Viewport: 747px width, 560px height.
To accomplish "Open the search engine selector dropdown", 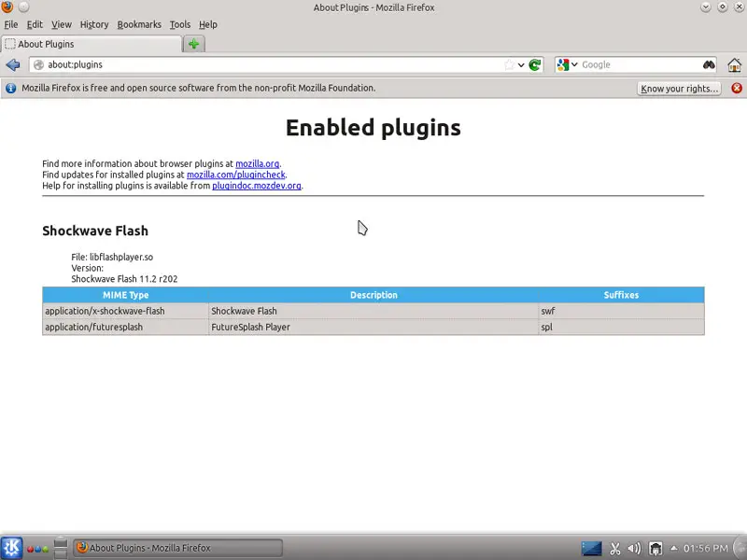I will (574, 64).
